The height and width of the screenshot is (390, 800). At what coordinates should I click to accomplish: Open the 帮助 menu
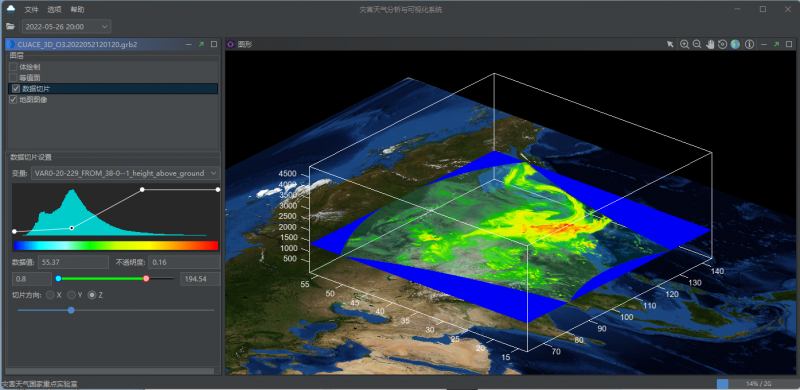tap(78, 10)
